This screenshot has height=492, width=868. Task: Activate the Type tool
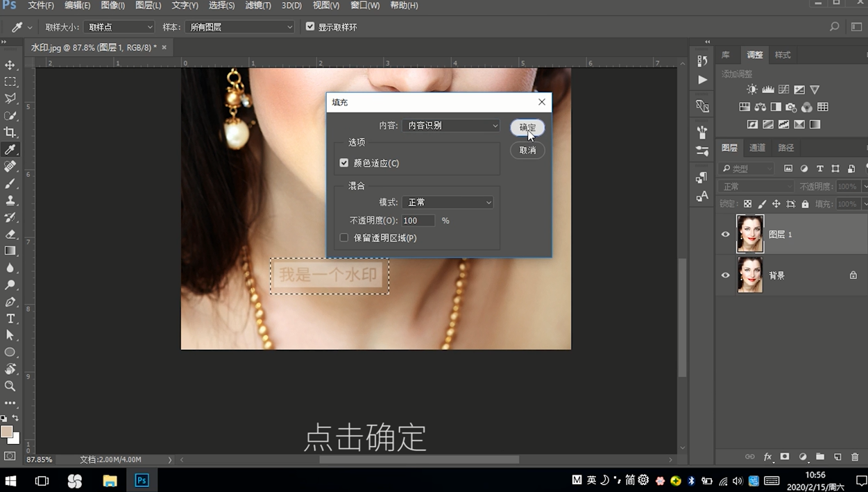[10, 319]
